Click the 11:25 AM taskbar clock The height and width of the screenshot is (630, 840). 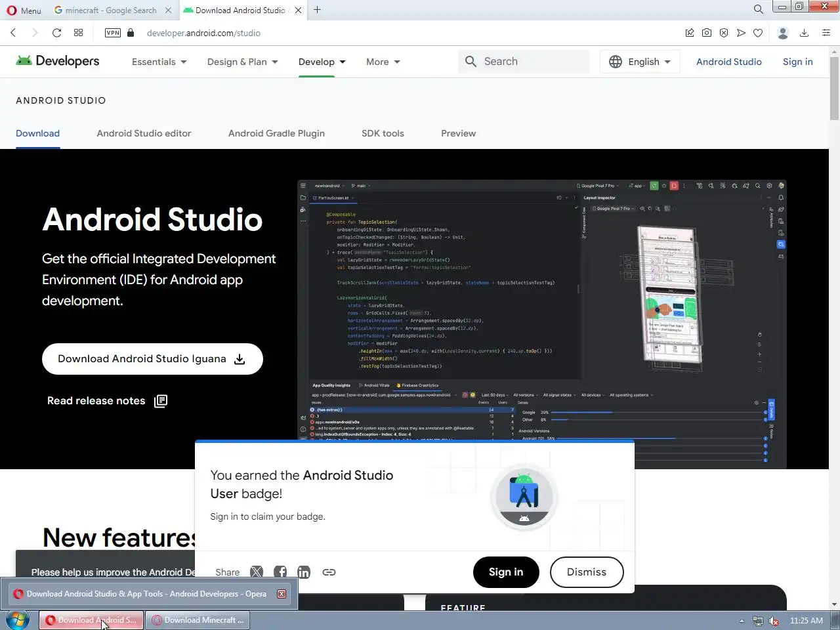(x=806, y=620)
